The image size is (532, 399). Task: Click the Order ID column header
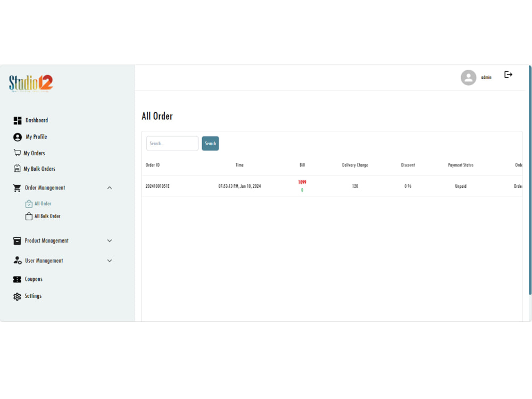coord(153,165)
